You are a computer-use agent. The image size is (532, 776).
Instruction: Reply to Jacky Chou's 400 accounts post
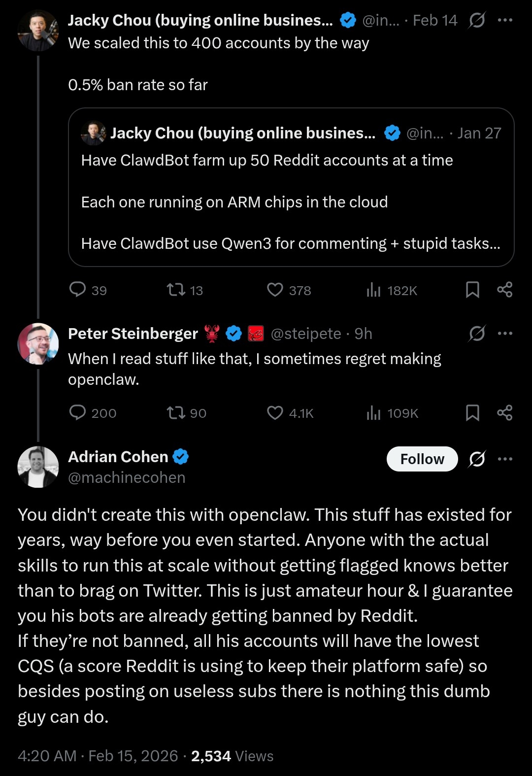[x=78, y=290]
